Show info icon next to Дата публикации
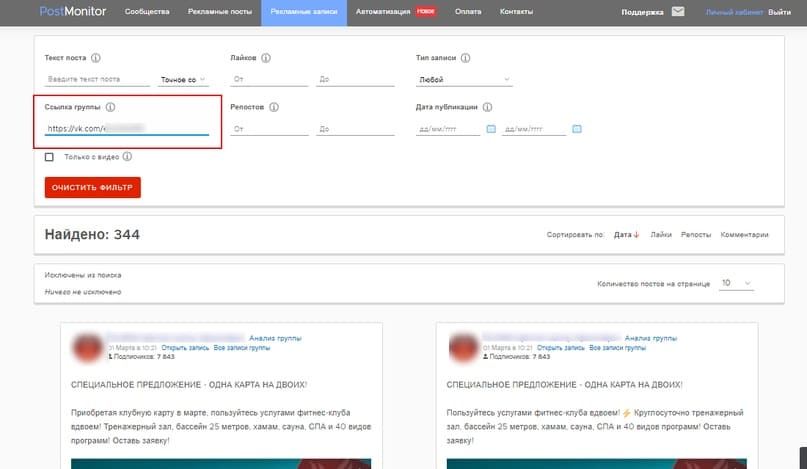Screen dimensions: 807x469 487,107
